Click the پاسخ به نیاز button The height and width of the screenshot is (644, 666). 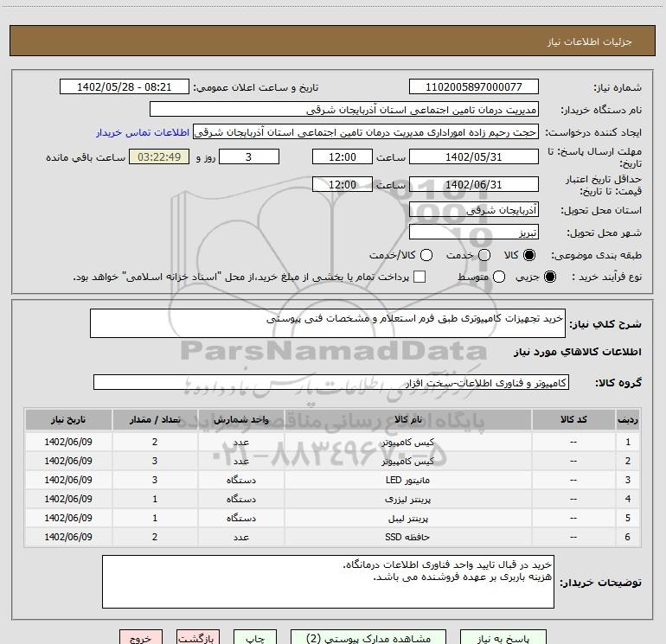503,638
